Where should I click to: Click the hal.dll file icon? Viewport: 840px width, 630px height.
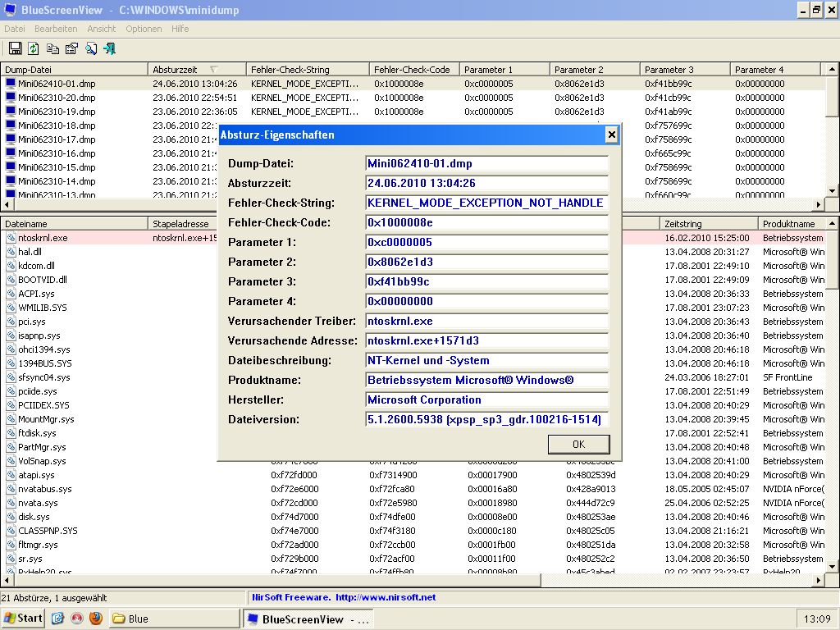(x=11, y=252)
